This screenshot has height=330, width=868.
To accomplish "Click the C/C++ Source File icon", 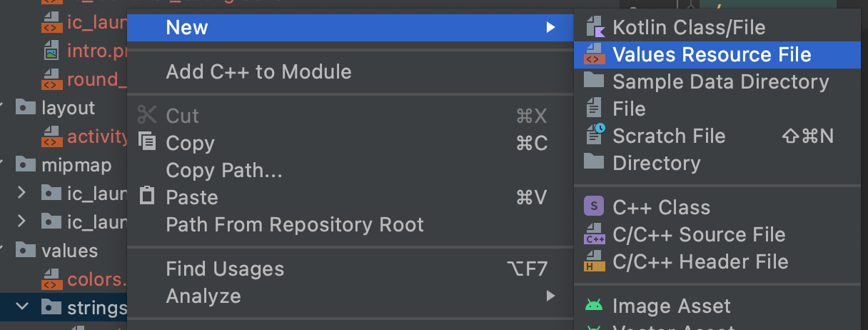I will pyautogui.click(x=594, y=234).
